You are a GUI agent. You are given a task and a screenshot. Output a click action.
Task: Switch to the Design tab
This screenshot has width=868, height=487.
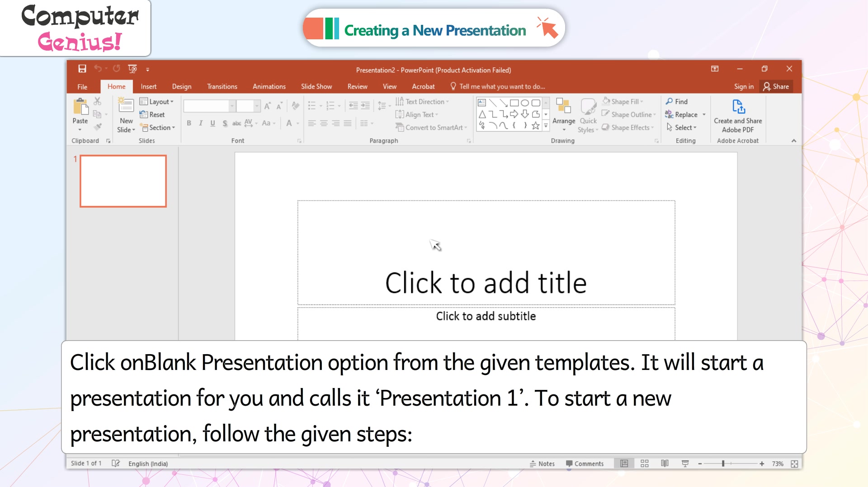[x=182, y=86]
